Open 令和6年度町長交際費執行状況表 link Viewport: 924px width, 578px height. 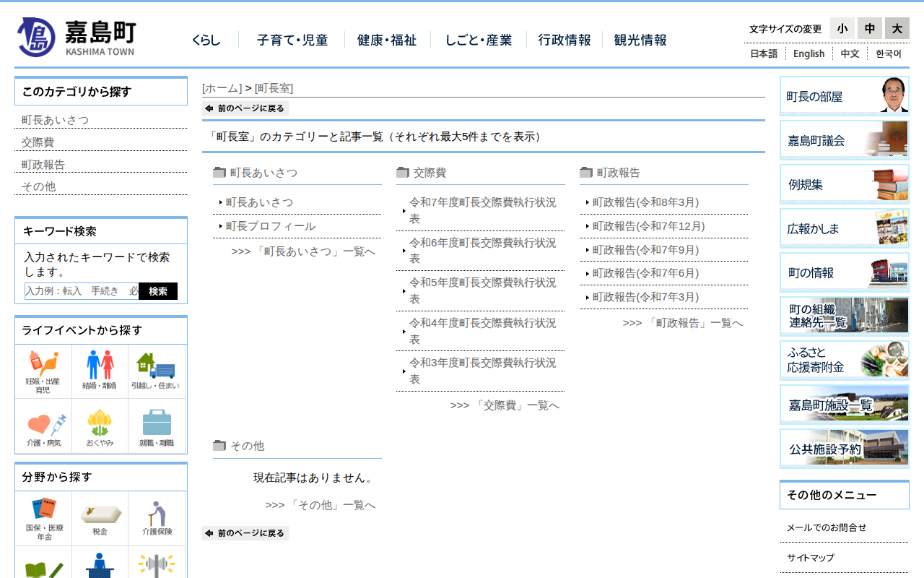(483, 251)
